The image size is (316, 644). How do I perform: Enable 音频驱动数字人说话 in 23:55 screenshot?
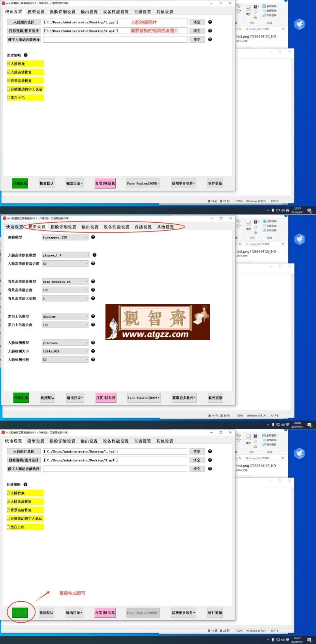click(x=9, y=89)
